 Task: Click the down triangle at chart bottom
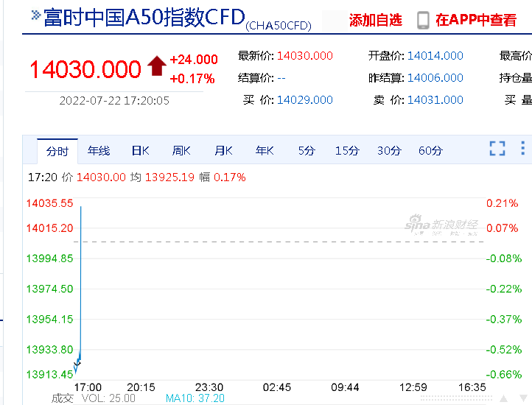[523, 398]
